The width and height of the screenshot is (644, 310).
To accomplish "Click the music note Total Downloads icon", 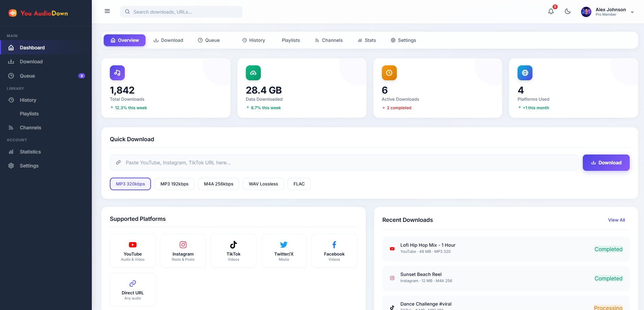I will click(x=117, y=73).
